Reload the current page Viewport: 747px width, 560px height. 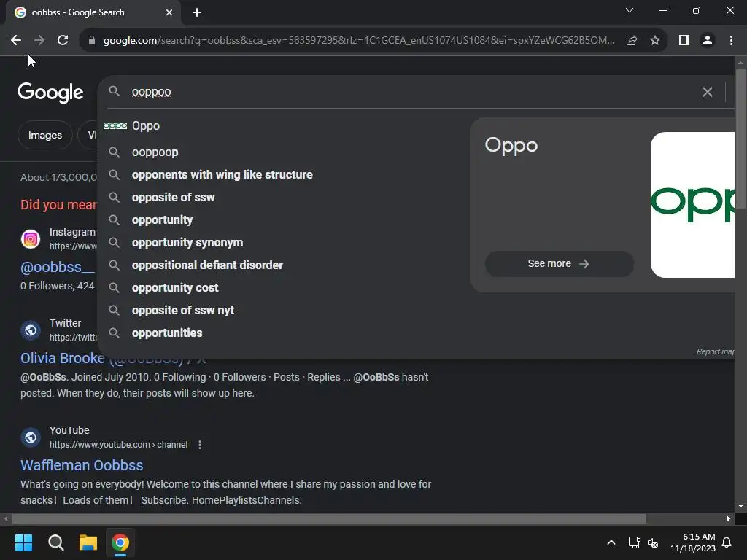pyautogui.click(x=63, y=41)
